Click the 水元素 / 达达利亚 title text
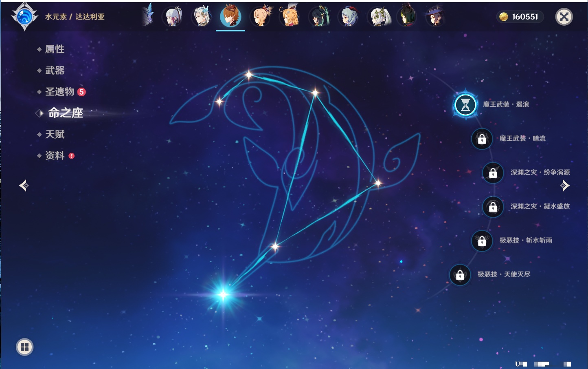 click(75, 17)
